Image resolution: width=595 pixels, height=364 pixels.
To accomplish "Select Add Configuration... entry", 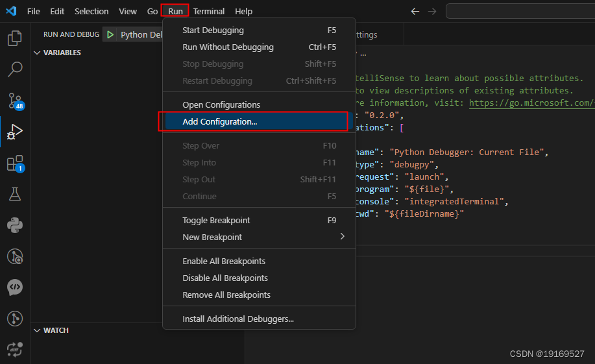I will click(x=259, y=121).
